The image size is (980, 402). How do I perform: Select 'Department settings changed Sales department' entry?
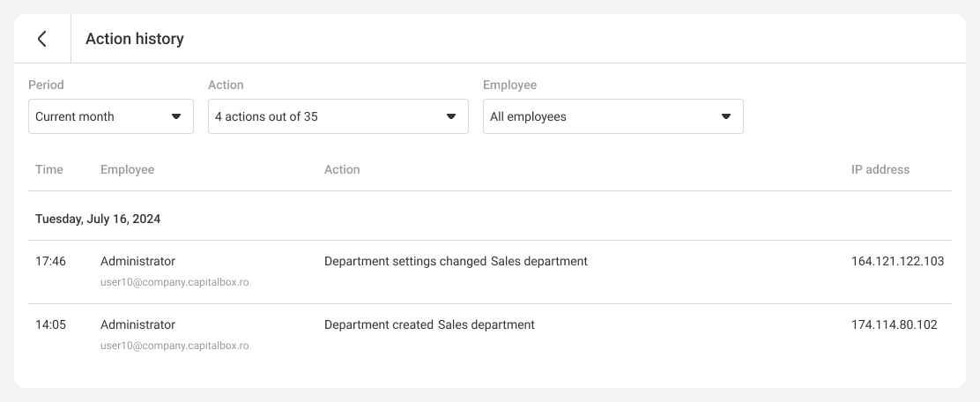click(x=456, y=261)
